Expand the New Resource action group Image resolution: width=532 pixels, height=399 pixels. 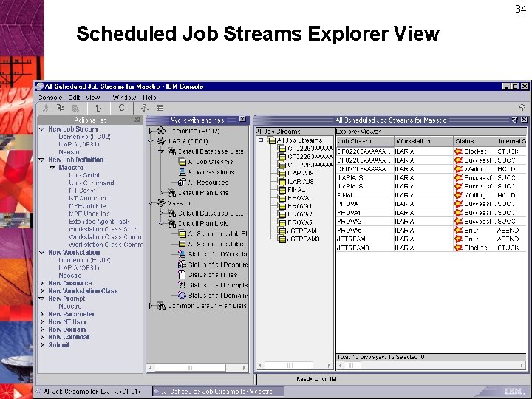coord(42,283)
